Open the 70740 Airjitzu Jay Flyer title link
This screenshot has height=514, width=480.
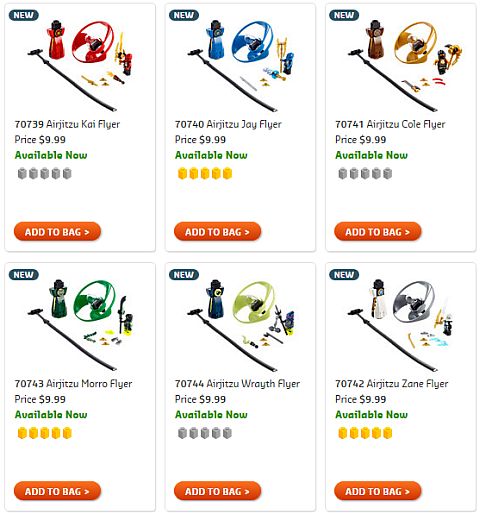[228, 124]
